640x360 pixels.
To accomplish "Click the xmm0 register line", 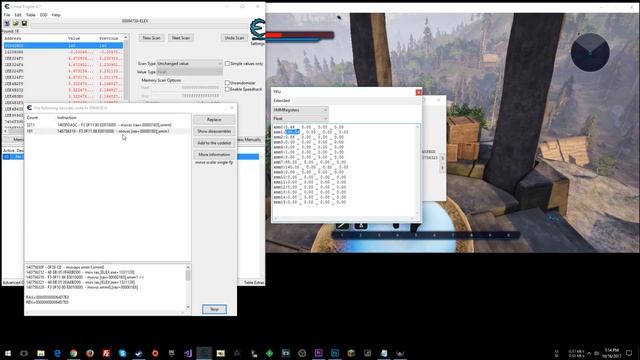I will 309,127.
